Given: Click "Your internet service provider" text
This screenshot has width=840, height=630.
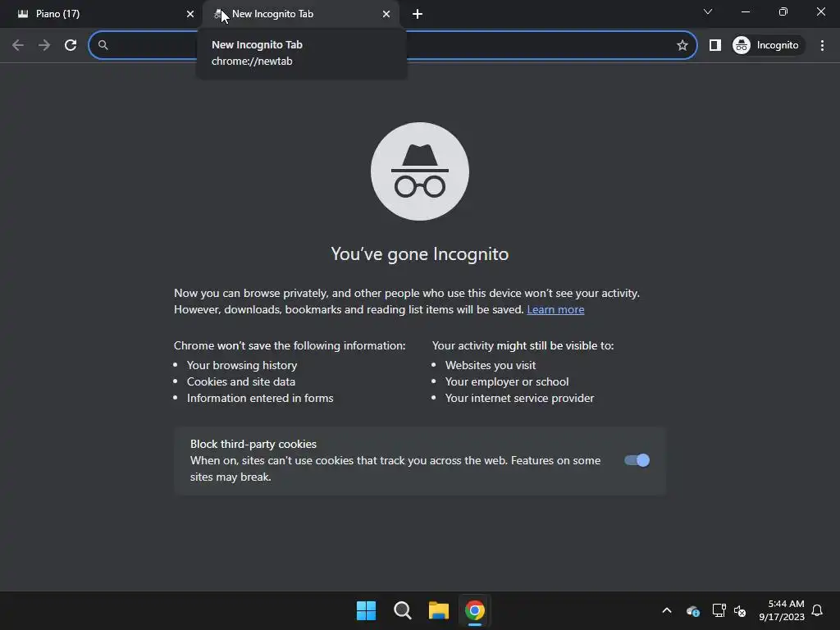Looking at the screenshot, I should point(519,398).
